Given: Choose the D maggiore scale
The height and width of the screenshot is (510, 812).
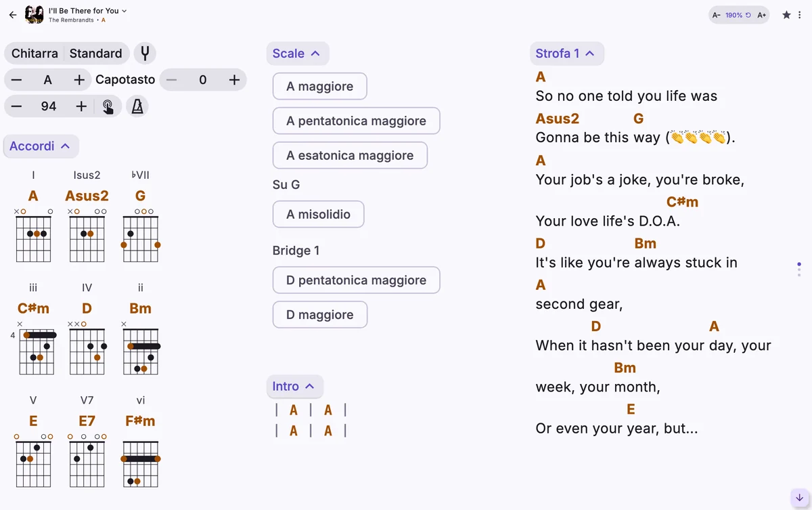Looking at the screenshot, I should coord(320,314).
